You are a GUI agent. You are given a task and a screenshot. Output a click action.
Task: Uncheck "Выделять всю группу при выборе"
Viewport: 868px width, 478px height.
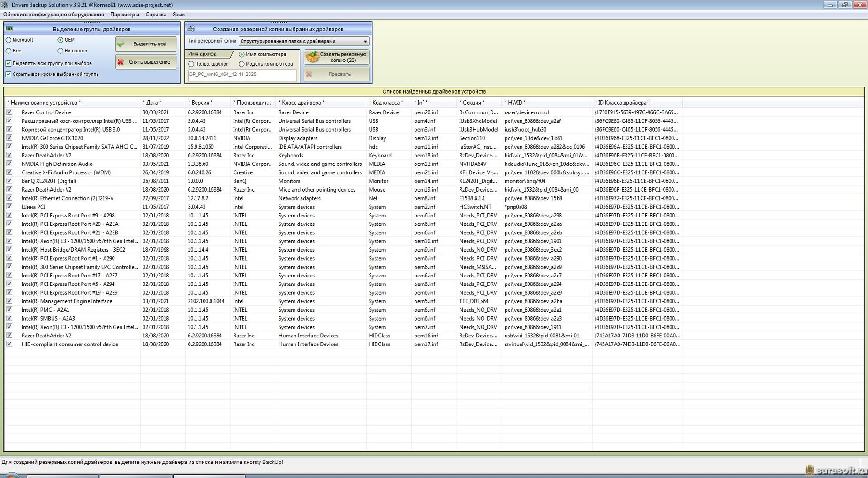(x=8, y=64)
